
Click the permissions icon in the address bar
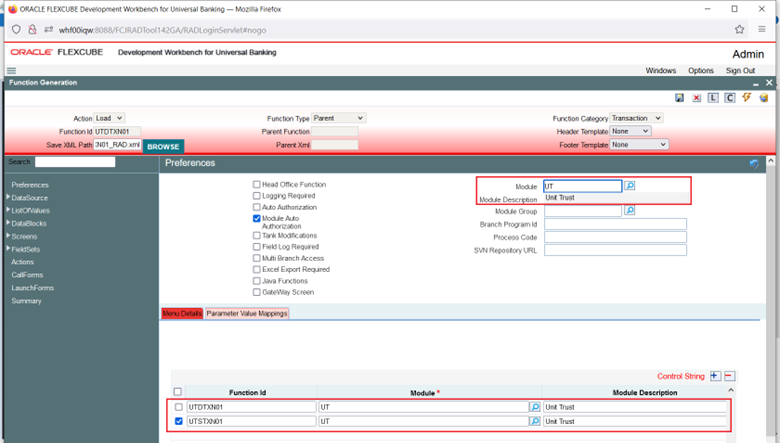[x=48, y=30]
